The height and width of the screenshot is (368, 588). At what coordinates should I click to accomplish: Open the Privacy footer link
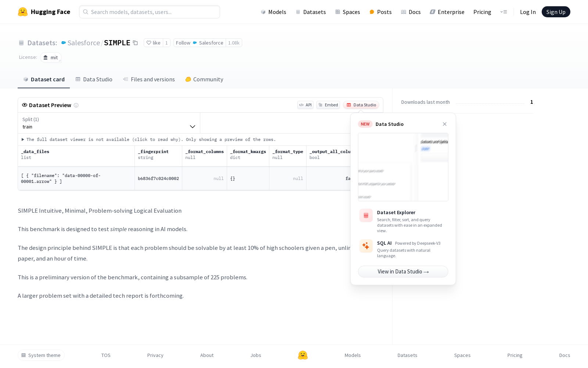[x=155, y=355]
